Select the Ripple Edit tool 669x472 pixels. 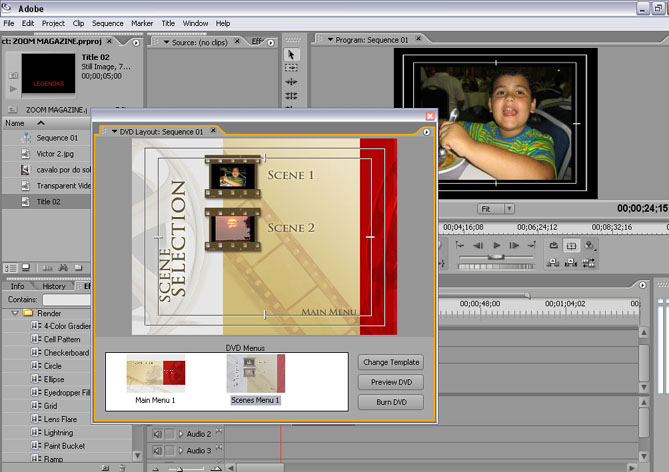point(291,82)
